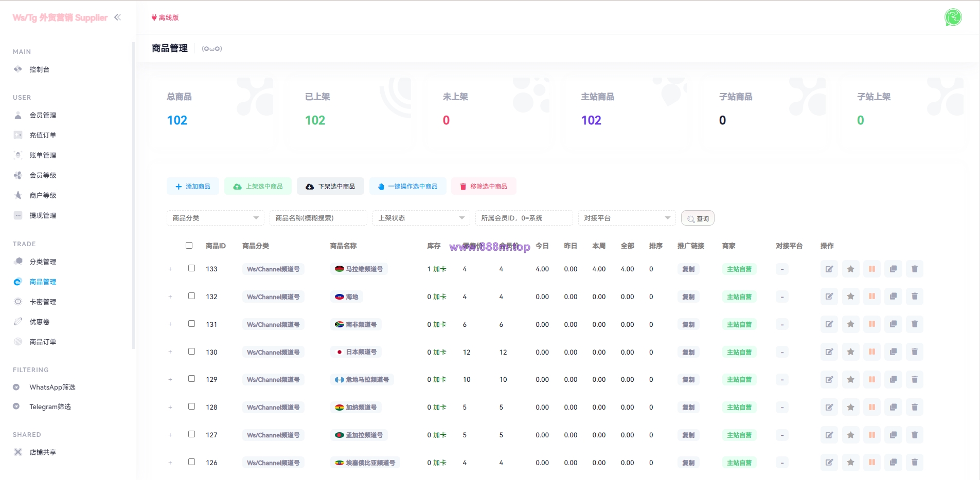Check the box for product 128
The height and width of the screenshot is (480, 980).
pyautogui.click(x=192, y=407)
